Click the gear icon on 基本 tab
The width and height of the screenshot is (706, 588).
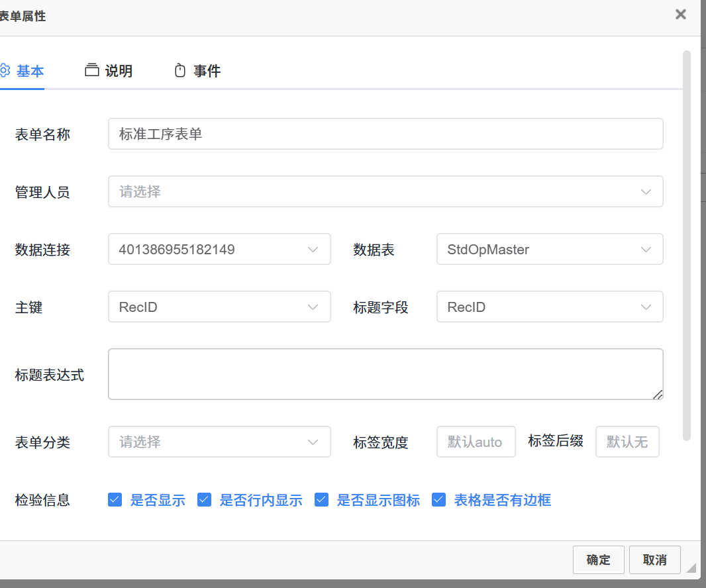(5, 71)
